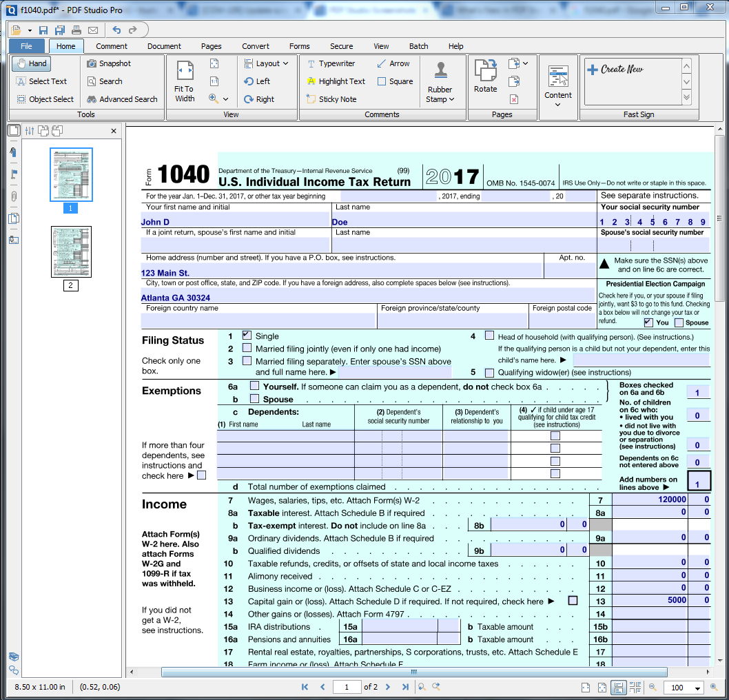
Task: Select the page 2 thumbnail
Action: coord(71,251)
